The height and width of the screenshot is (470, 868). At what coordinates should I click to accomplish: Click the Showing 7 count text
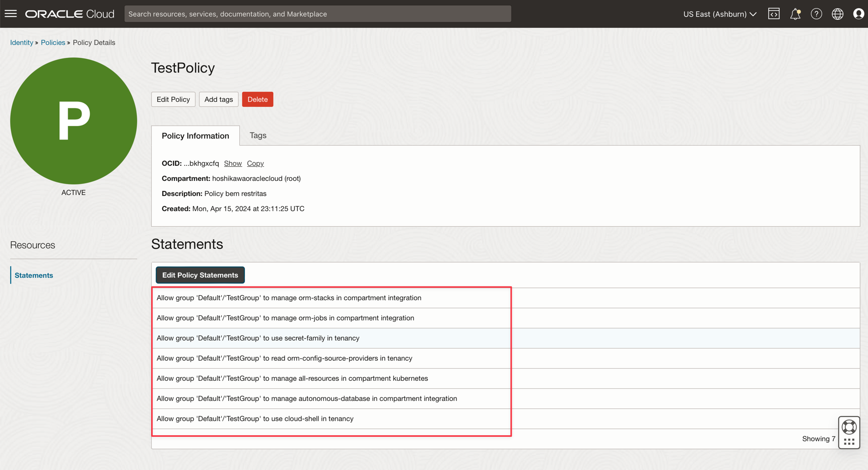coord(819,439)
